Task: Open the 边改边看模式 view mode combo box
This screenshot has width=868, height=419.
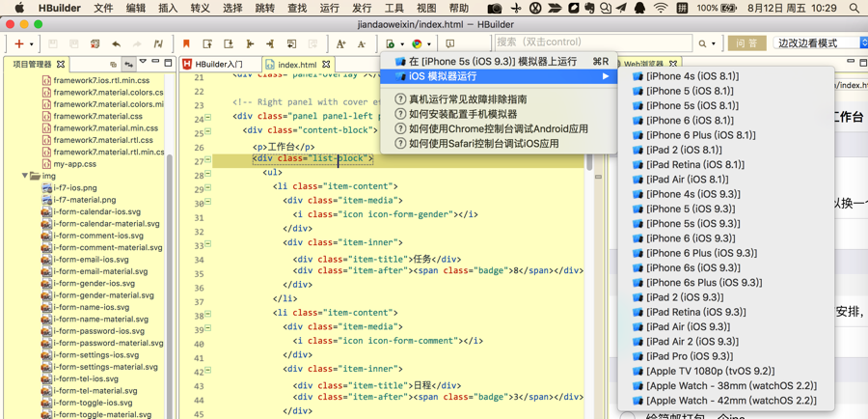Action: 820,43
